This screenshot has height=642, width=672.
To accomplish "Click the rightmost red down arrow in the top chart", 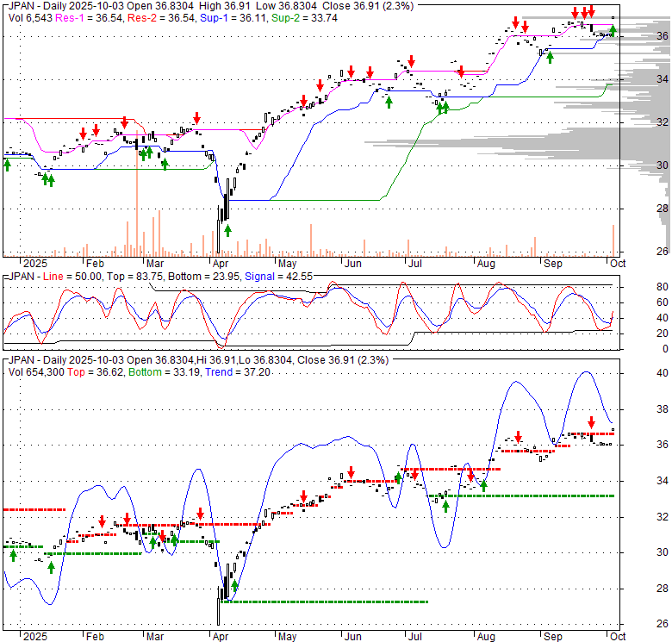I will pos(592,12).
